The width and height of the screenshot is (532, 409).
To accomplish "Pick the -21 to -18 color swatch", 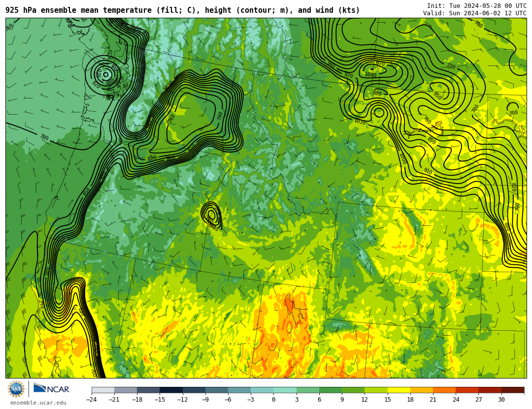I will (126, 390).
